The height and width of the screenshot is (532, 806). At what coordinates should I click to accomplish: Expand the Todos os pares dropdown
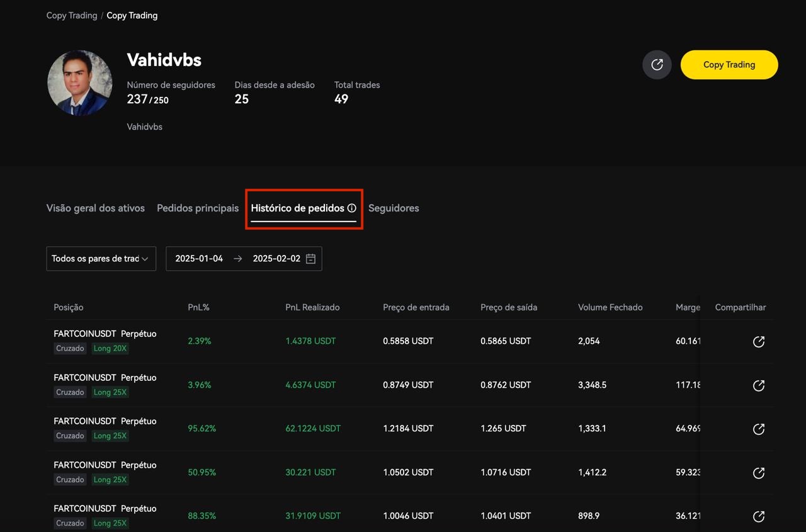[x=101, y=259]
